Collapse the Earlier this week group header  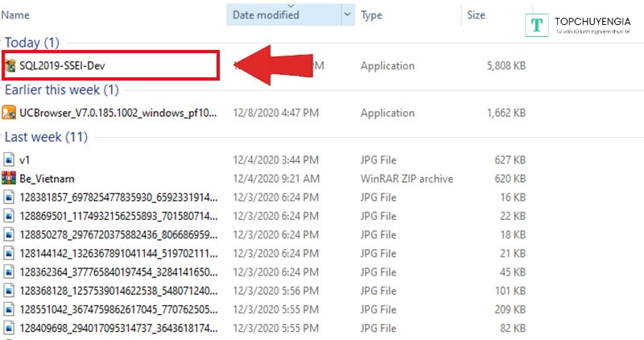coord(61,89)
